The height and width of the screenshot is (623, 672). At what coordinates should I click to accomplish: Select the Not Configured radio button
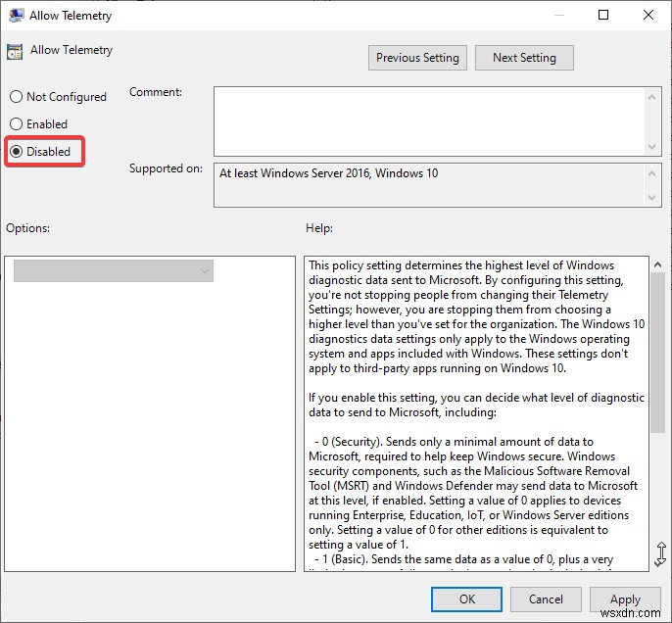pyautogui.click(x=16, y=97)
